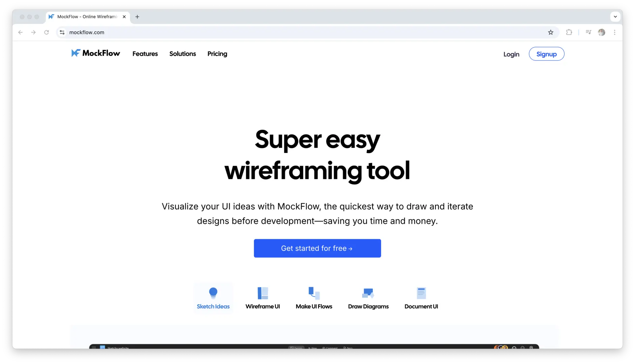Close the MockFlow browser tab
This screenshot has height=364, width=635.
tap(124, 17)
